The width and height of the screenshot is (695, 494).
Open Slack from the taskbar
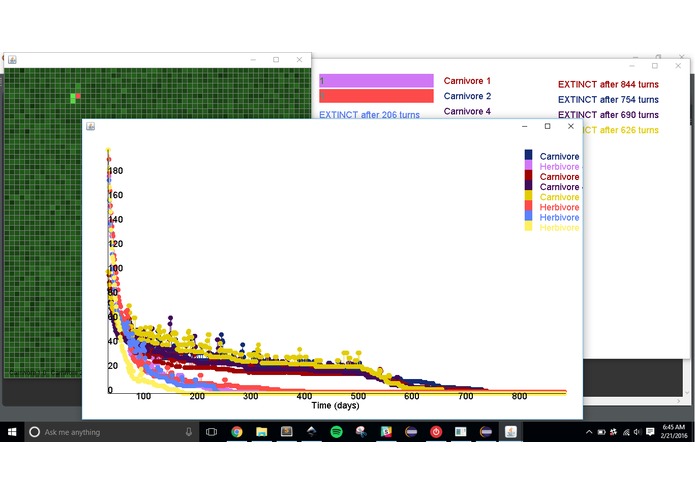coord(386,432)
